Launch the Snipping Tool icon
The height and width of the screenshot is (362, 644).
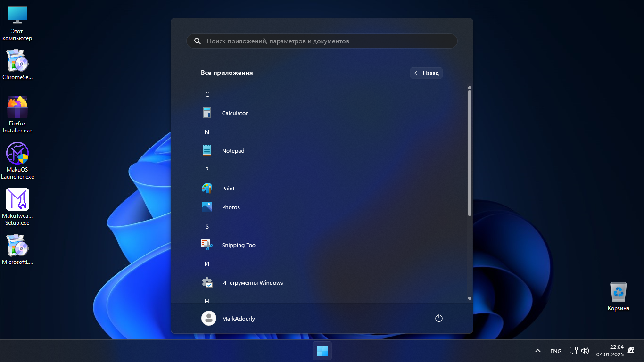point(206,245)
